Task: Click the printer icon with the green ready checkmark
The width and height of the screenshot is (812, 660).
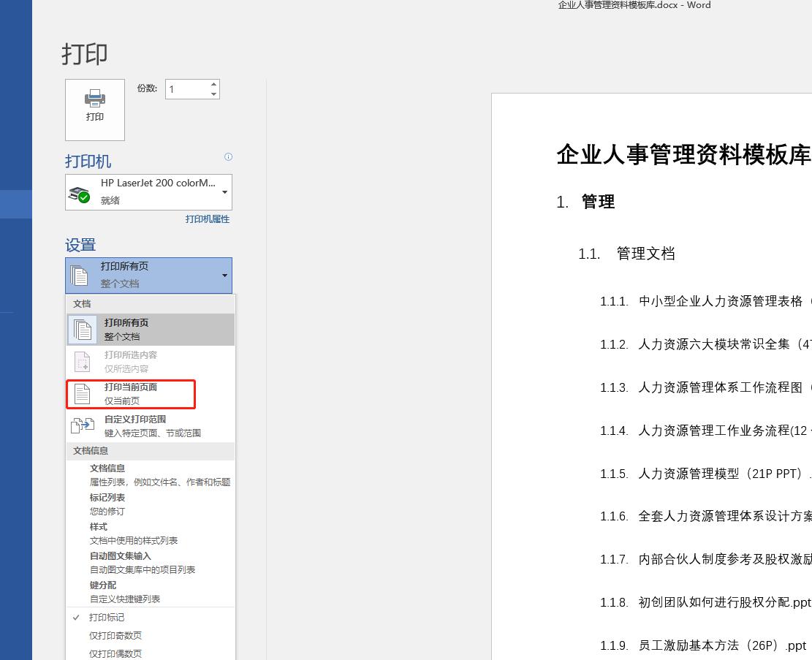Action: point(80,192)
